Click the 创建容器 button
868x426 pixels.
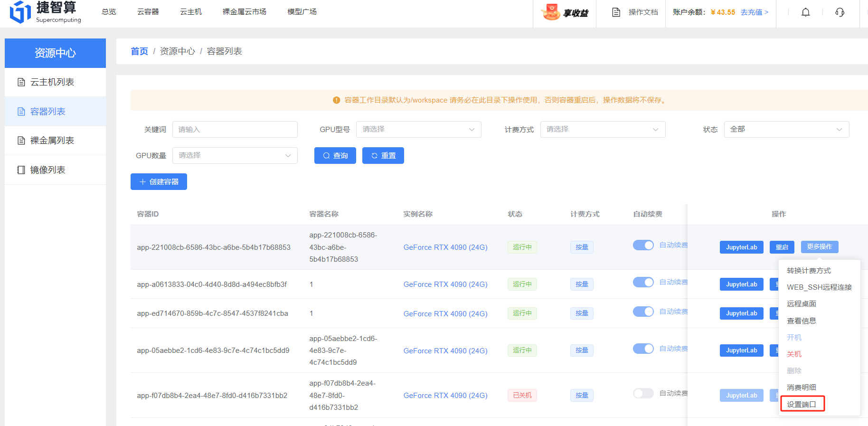coord(159,181)
